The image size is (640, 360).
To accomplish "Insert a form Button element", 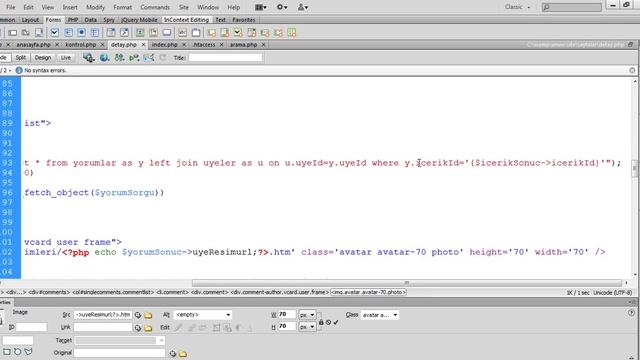I will click(167, 33).
